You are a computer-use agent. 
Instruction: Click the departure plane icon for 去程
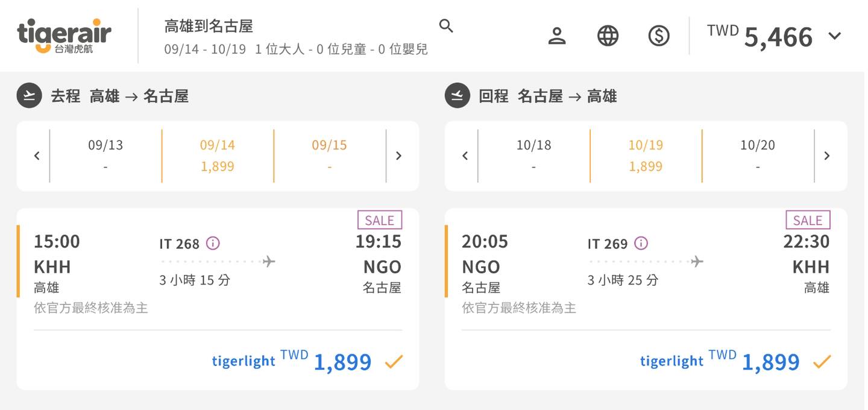[29, 96]
